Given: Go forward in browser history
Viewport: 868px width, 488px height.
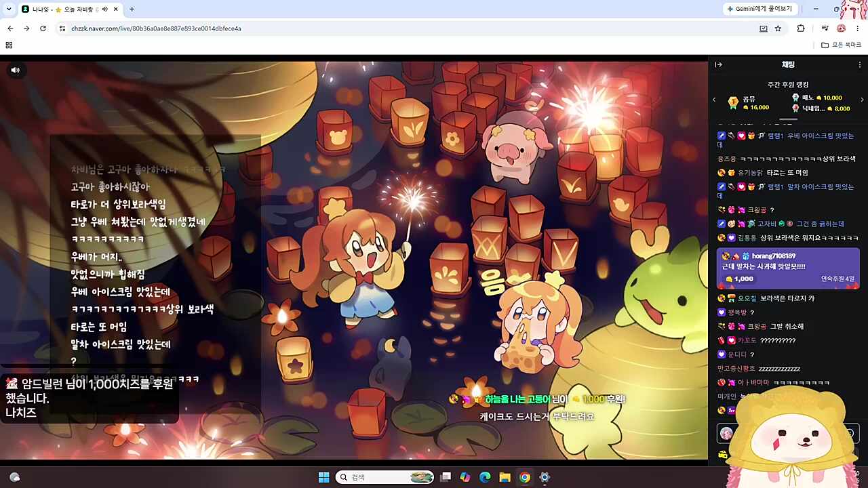Looking at the screenshot, I should [26, 28].
